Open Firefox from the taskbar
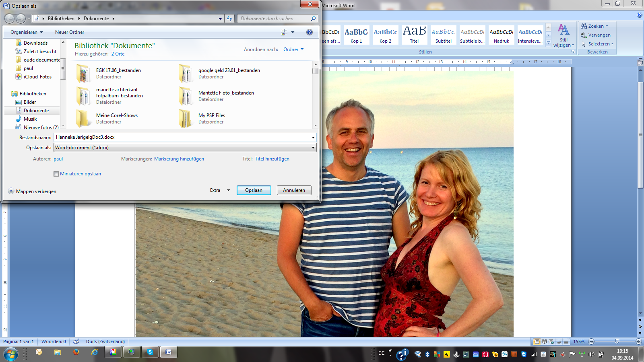This screenshot has height=362, width=644. coord(76,352)
